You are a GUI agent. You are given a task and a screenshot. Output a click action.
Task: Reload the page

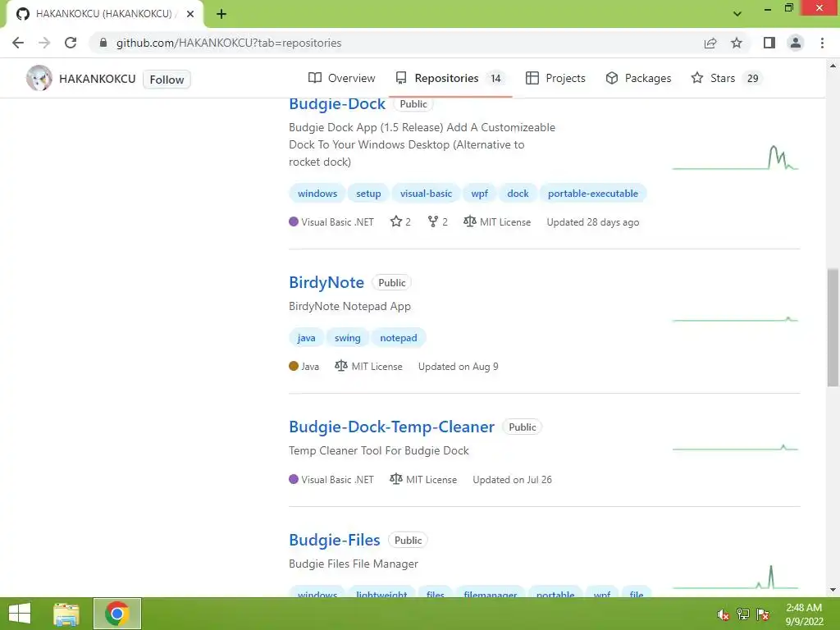pos(71,43)
